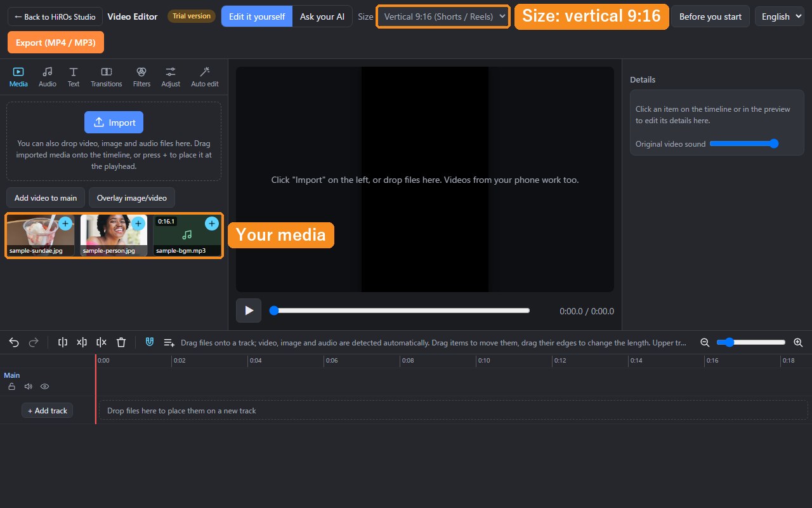Trim everything left of the playhead
812x508 pixels.
click(x=82, y=342)
